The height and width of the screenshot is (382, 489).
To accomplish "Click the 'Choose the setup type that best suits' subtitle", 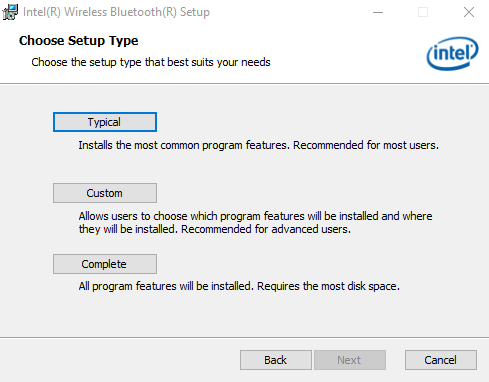I will click(151, 62).
